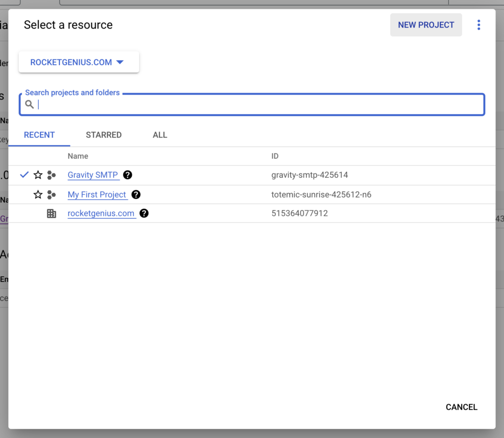Toggle the star on Gravity SMTP off
504x438 pixels.
(x=38, y=175)
